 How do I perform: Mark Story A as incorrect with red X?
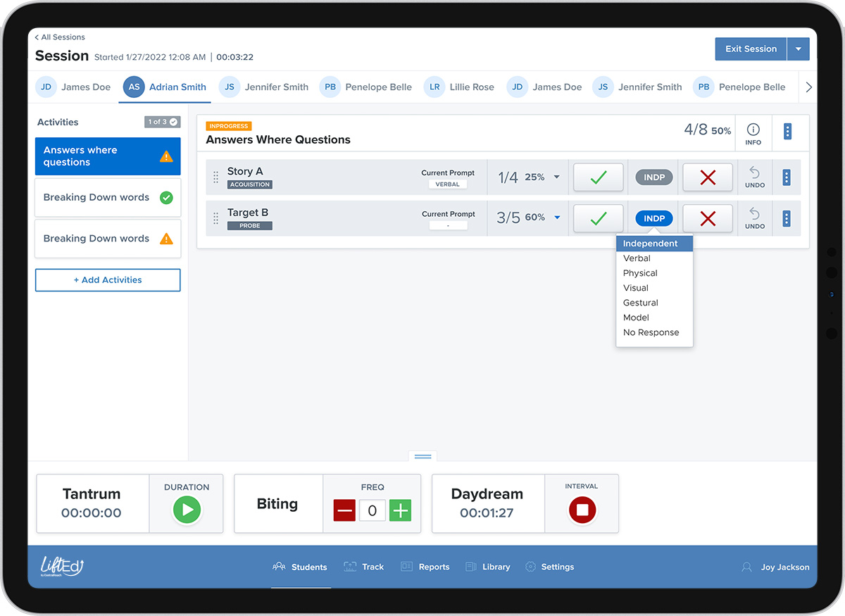708,177
